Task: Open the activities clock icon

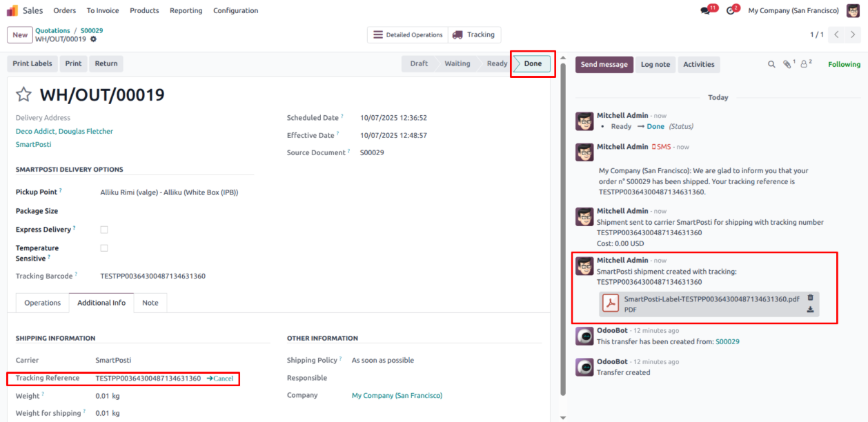Action: tap(731, 11)
